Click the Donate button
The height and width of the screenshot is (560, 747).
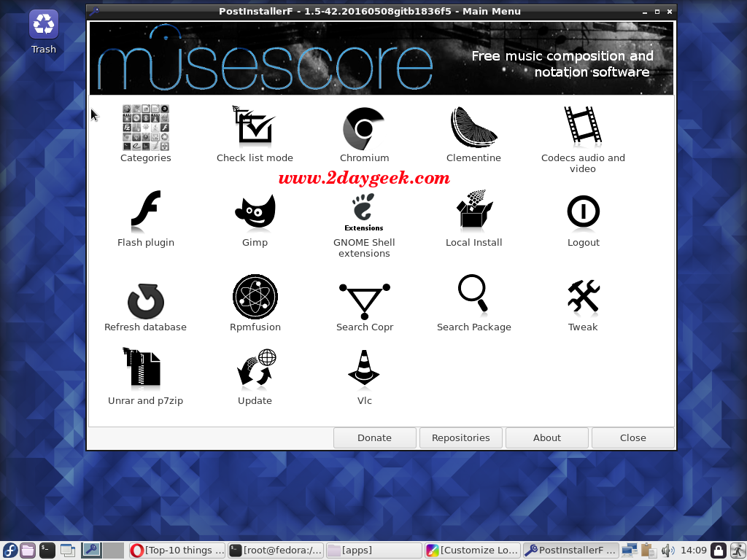point(374,437)
